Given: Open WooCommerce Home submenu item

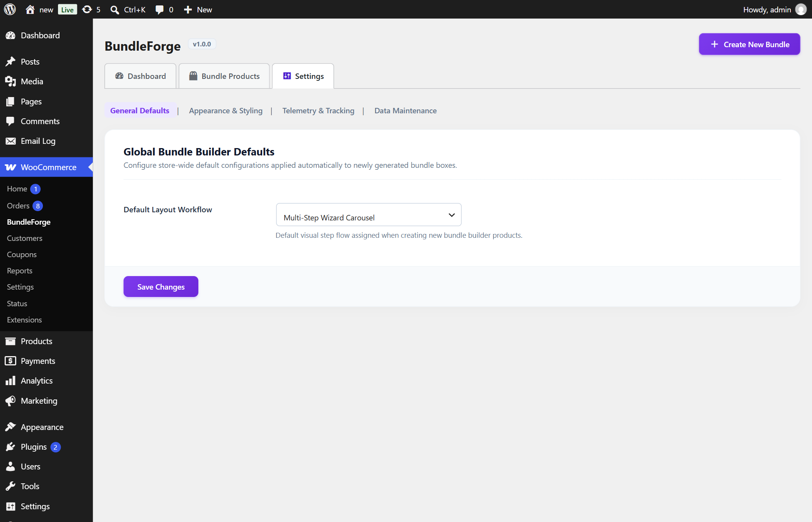Looking at the screenshot, I should (x=17, y=189).
